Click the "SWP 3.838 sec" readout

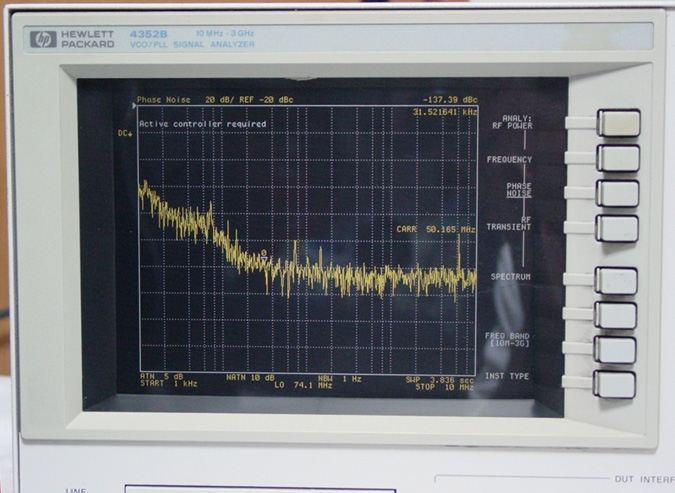pos(440,381)
